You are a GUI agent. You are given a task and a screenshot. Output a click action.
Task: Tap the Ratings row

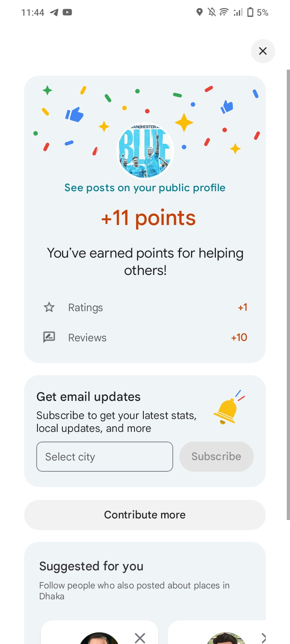pyautogui.click(x=145, y=308)
